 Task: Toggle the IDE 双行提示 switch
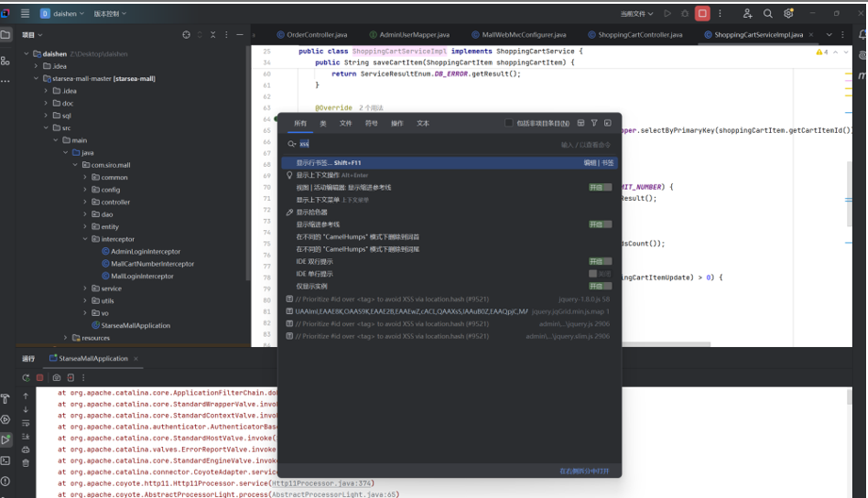pos(599,261)
